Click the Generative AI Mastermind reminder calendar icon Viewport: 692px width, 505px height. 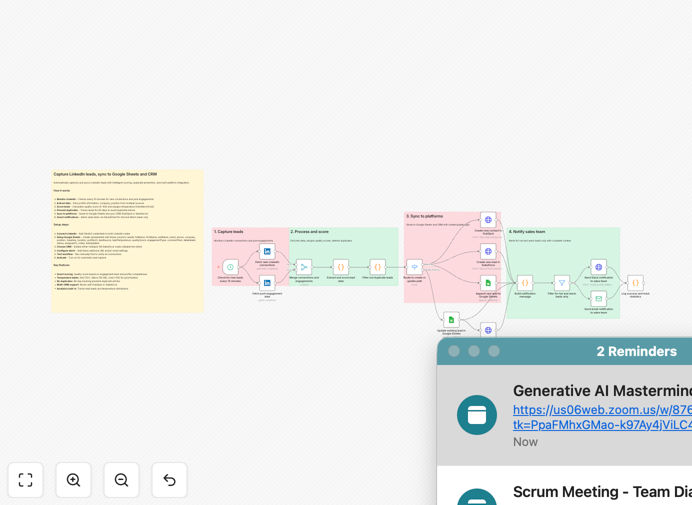477,415
